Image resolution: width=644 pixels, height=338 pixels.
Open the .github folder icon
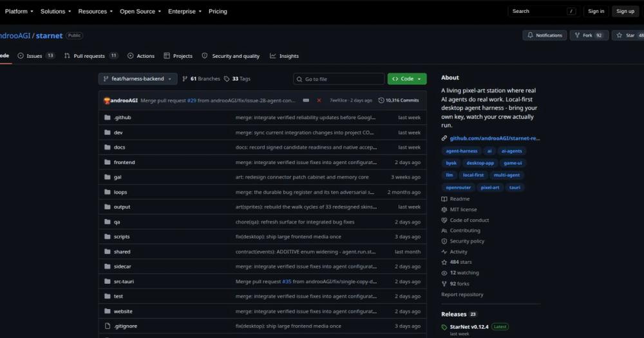(x=108, y=117)
